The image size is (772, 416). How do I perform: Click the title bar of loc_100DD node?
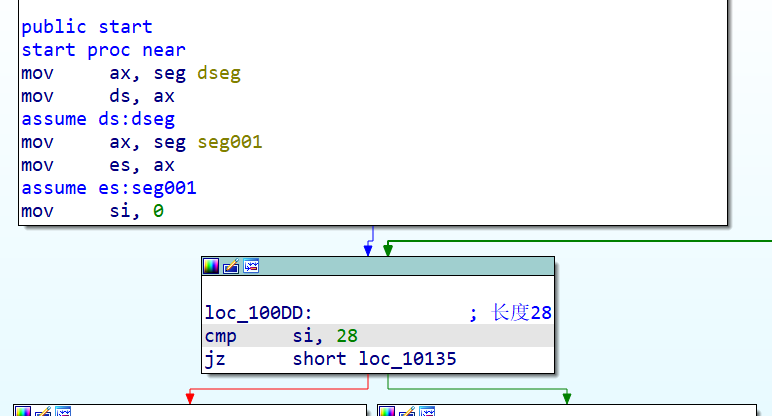tap(378, 266)
